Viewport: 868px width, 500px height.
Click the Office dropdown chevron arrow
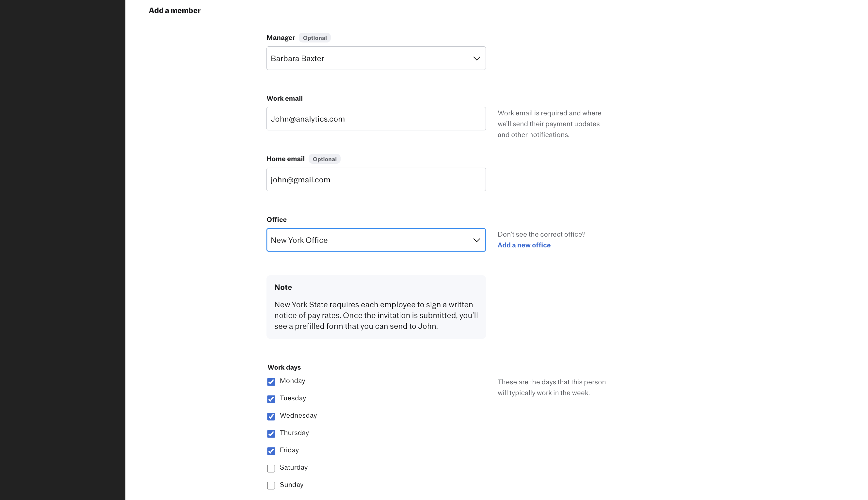[476, 240]
